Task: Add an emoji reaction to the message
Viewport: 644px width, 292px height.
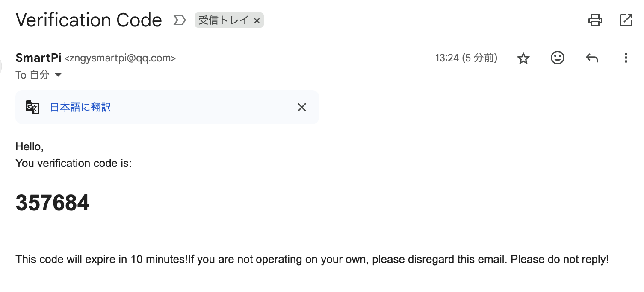Action: pos(558,58)
